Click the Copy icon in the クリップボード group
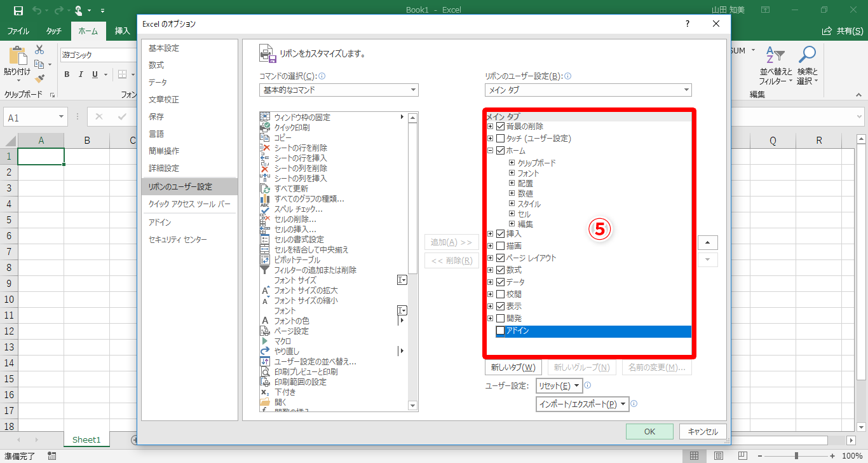The height and width of the screenshot is (463, 868). point(39,64)
